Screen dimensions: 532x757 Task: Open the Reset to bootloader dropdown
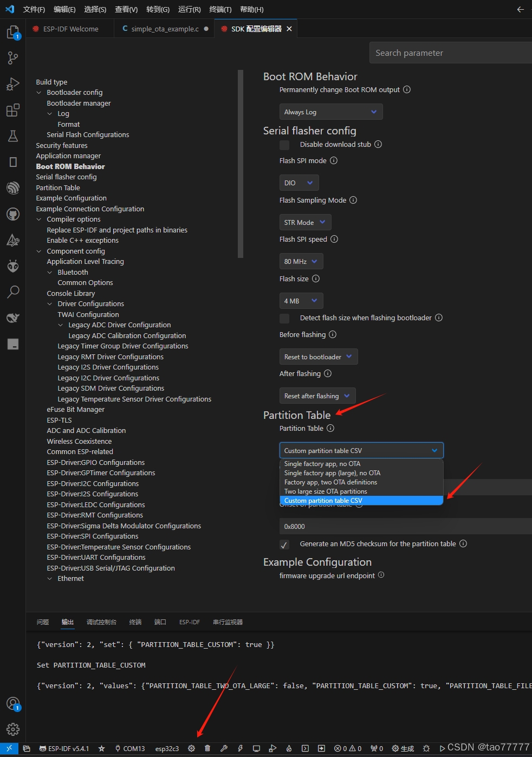click(319, 357)
